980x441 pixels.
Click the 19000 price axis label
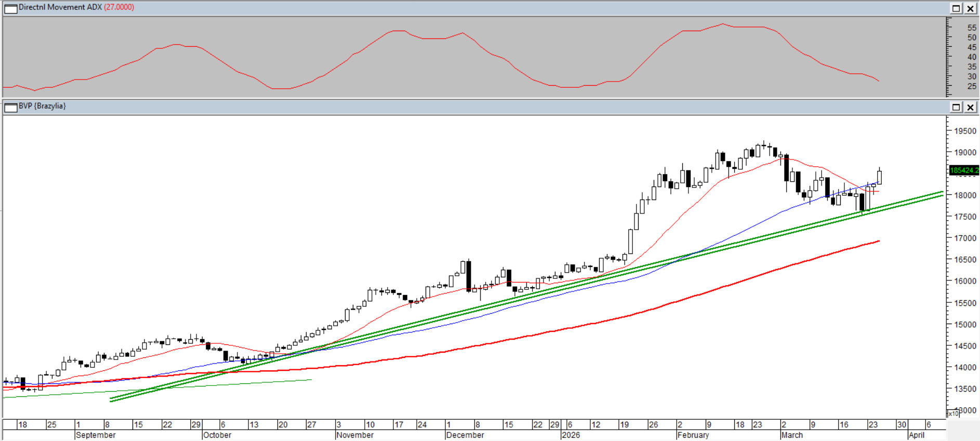965,153
